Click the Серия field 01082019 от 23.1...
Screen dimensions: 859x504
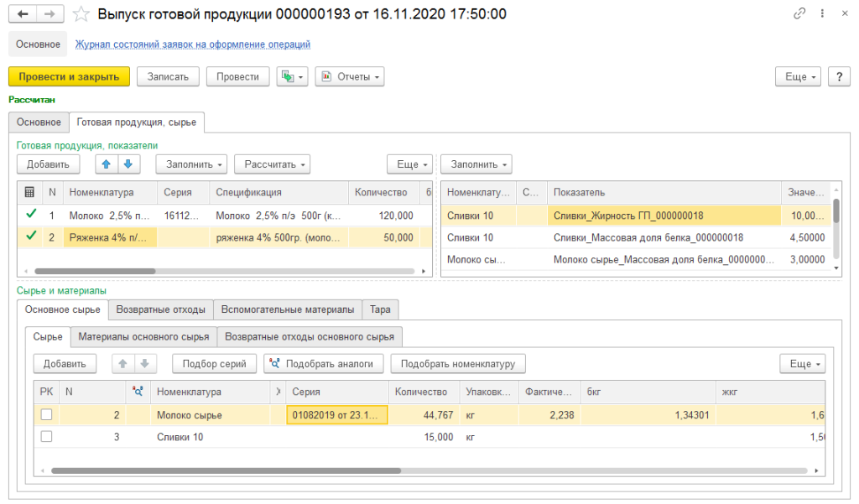(x=337, y=415)
